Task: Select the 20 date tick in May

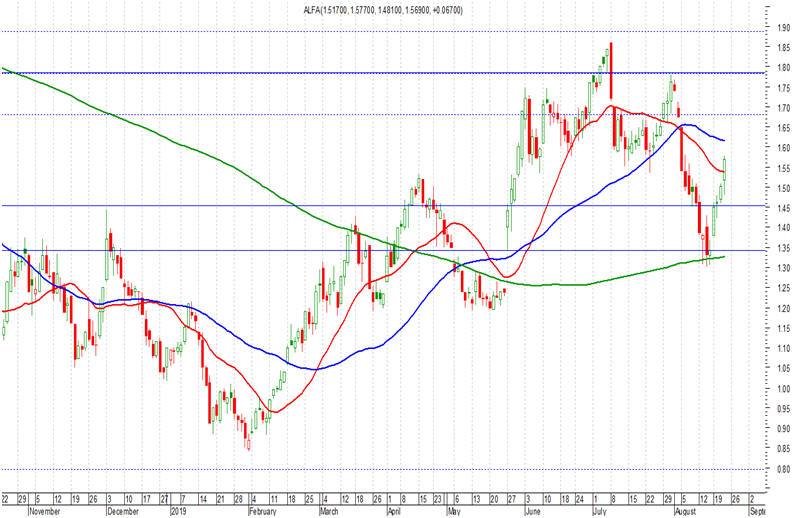Action: pos(494,499)
